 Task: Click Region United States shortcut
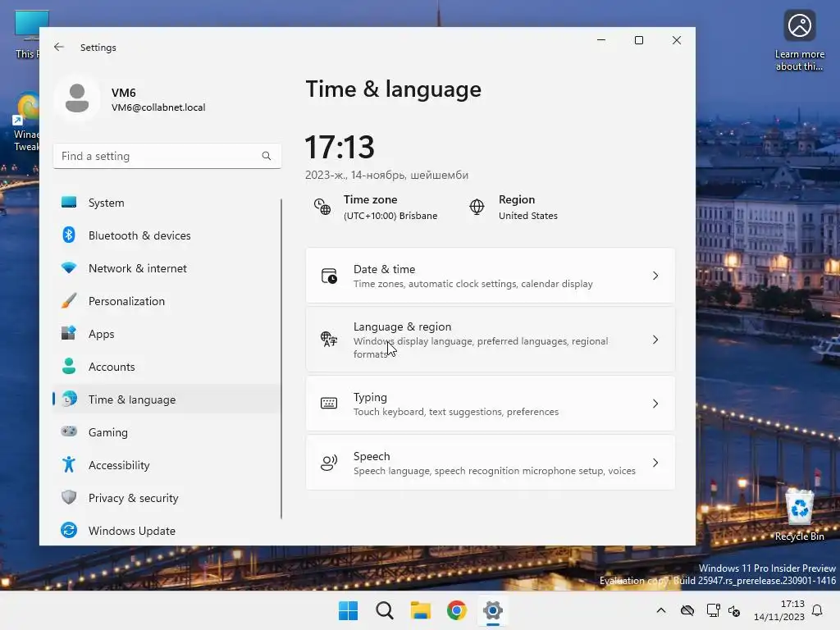(x=514, y=208)
